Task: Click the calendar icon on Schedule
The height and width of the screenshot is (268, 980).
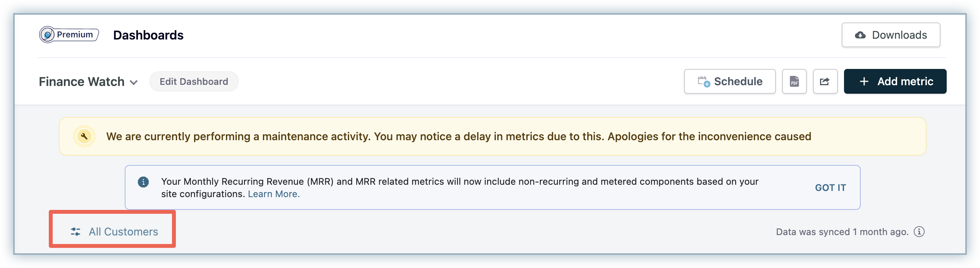Action: tap(703, 81)
